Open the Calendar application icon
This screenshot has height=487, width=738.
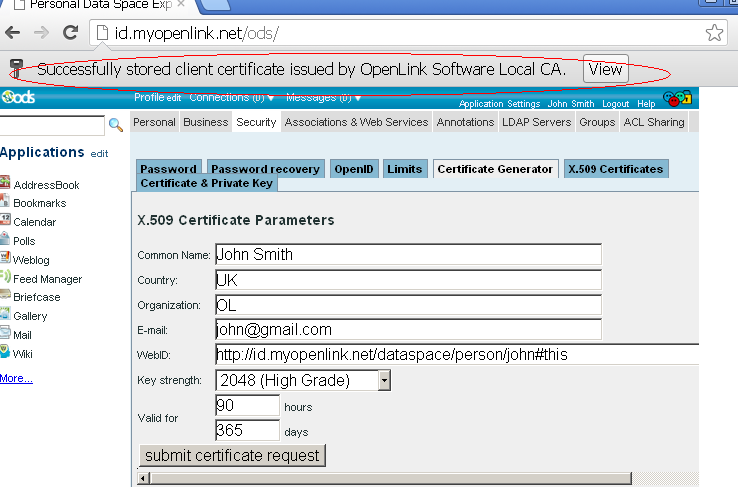tap(5, 222)
